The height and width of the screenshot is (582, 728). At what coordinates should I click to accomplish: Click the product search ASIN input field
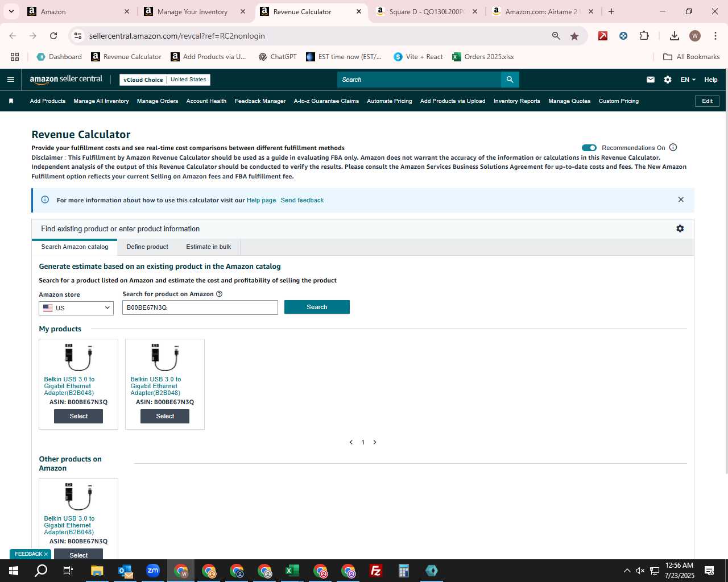[x=200, y=307]
